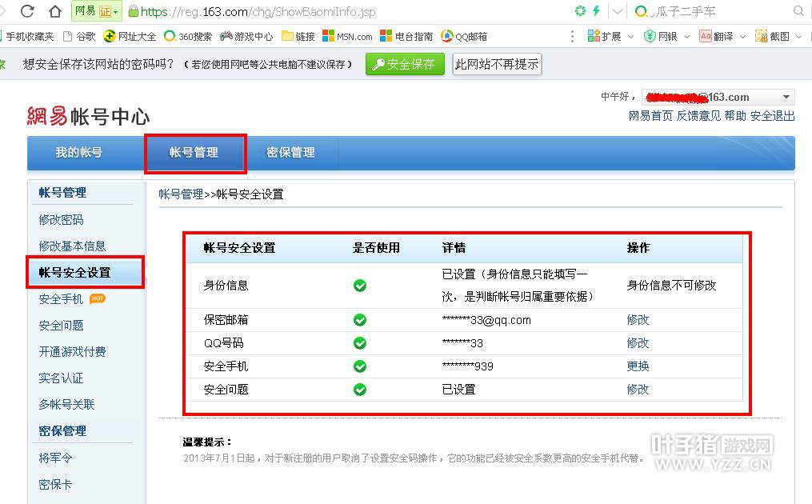
Task: Click the green 安全保存 button
Action: point(404,64)
